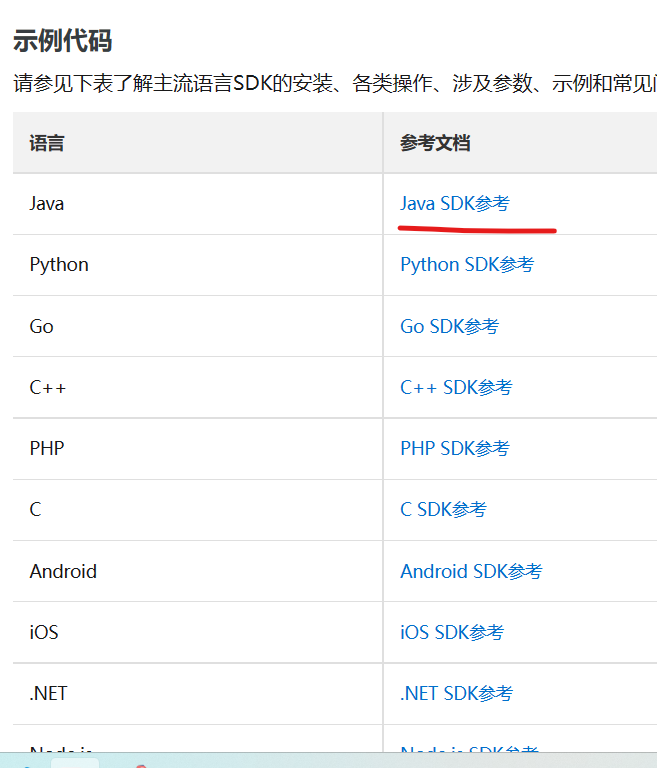The image size is (657, 768).
Task: Open the PHP SDK参考 documentation link
Action: click(x=455, y=449)
